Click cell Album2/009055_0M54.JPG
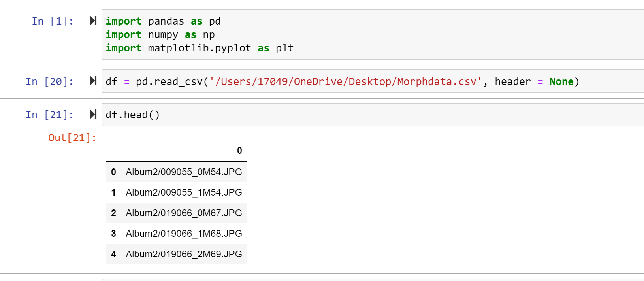 pyautogui.click(x=184, y=172)
